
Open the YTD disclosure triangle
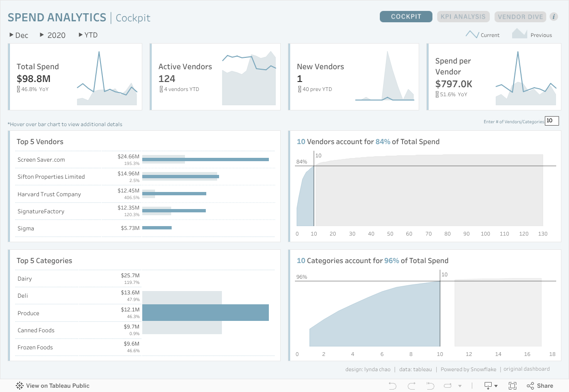(81, 35)
